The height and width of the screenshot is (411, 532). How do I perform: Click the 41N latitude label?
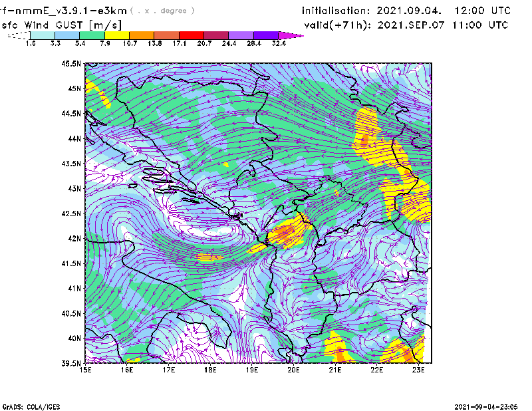74,289
